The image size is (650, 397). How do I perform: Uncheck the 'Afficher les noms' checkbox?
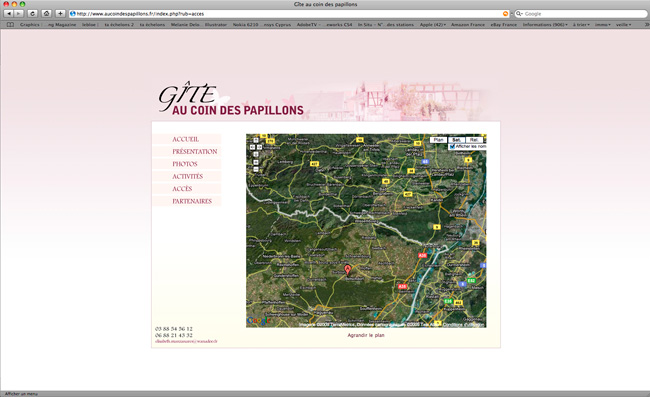click(452, 147)
